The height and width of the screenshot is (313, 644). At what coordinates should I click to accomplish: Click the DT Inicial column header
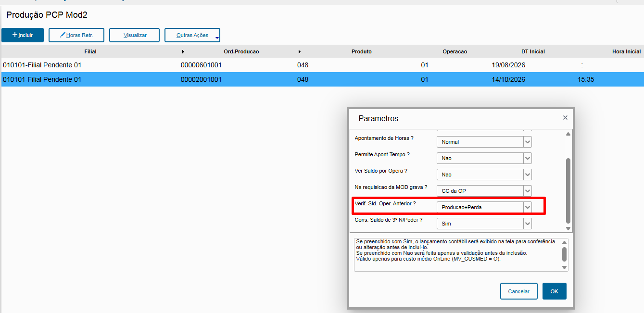pyautogui.click(x=533, y=51)
